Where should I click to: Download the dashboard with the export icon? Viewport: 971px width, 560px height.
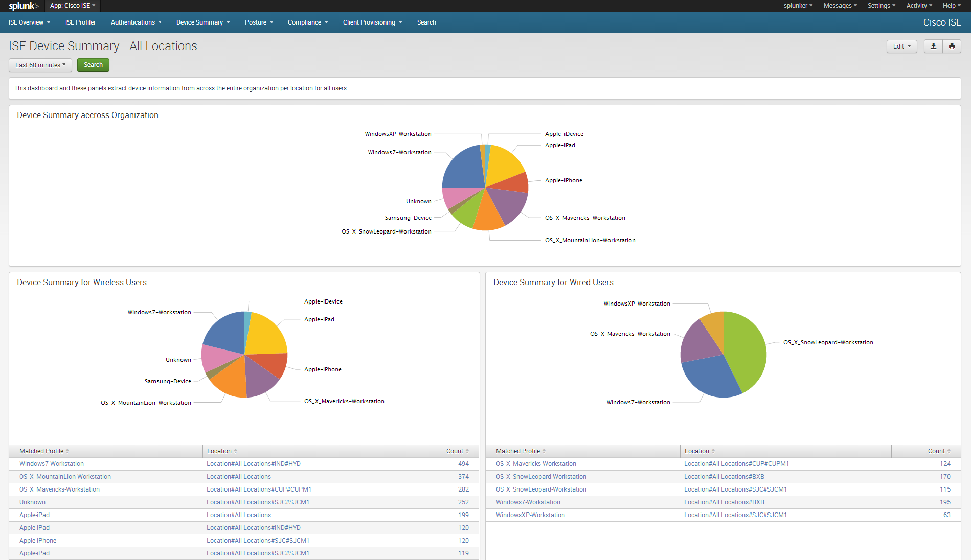[x=933, y=46]
